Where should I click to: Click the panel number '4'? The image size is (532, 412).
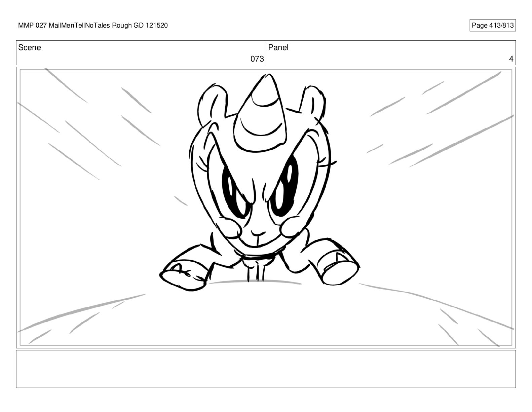[511, 59]
